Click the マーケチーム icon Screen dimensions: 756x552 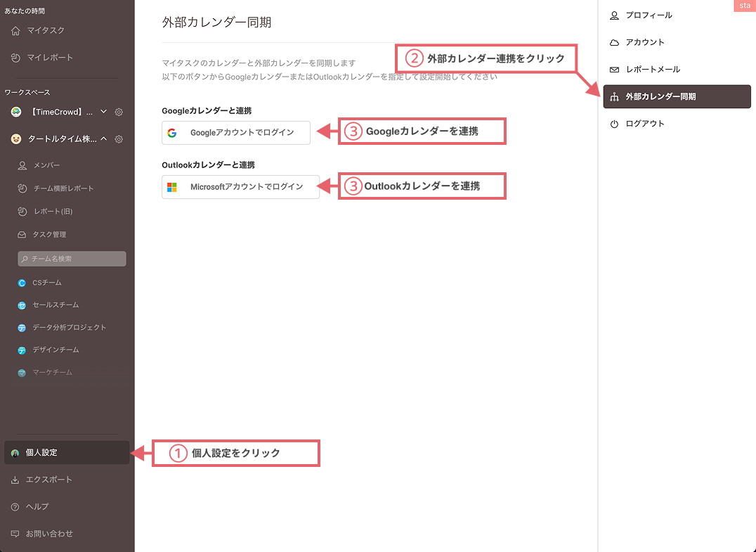tap(24, 372)
